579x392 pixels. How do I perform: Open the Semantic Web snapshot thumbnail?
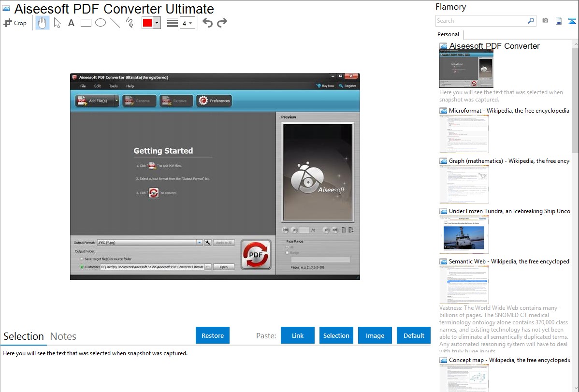click(x=464, y=285)
